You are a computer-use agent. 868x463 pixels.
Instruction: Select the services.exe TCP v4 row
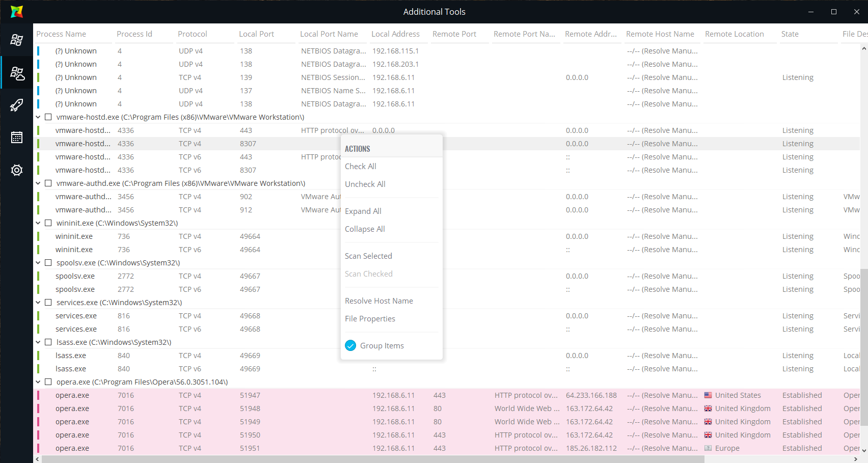447,316
